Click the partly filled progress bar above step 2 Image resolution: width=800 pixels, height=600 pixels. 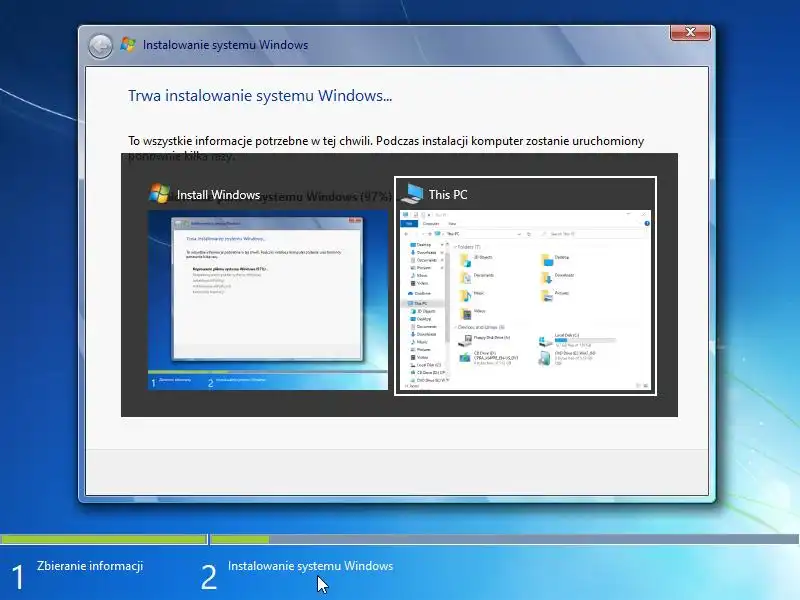(x=505, y=539)
